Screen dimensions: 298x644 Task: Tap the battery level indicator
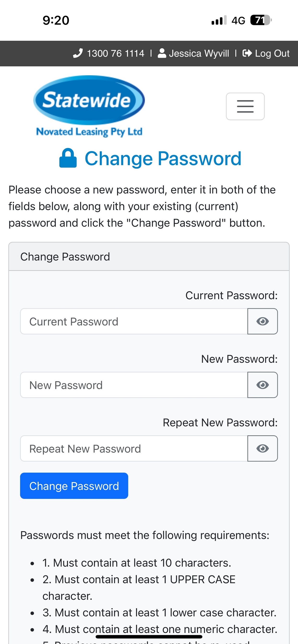261,20
